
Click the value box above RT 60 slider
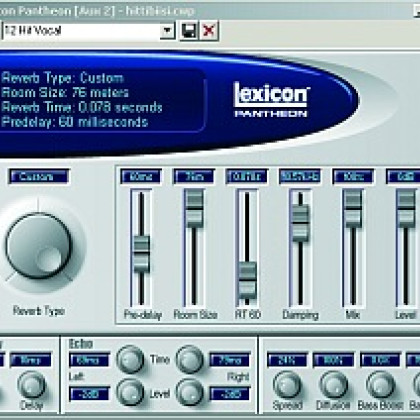click(x=247, y=176)
